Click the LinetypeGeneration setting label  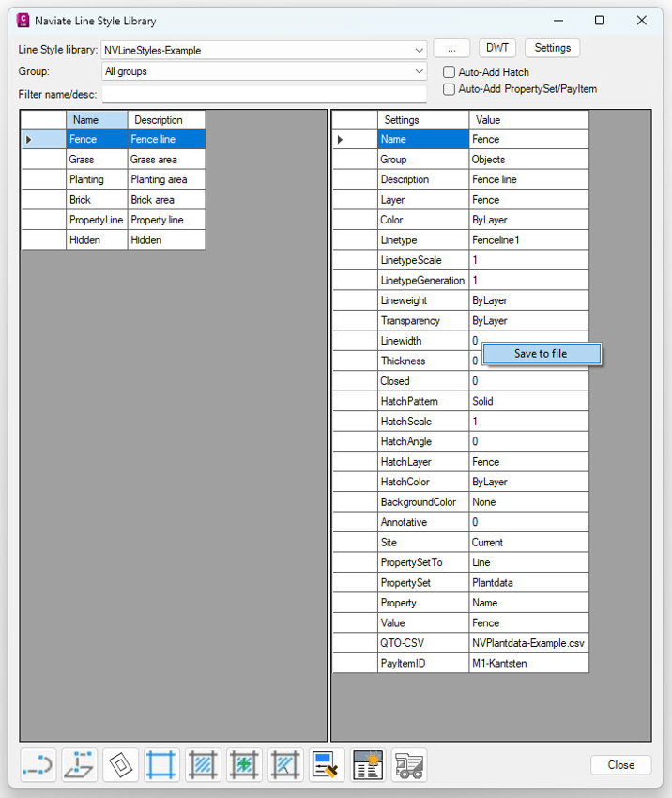[423, 281]
